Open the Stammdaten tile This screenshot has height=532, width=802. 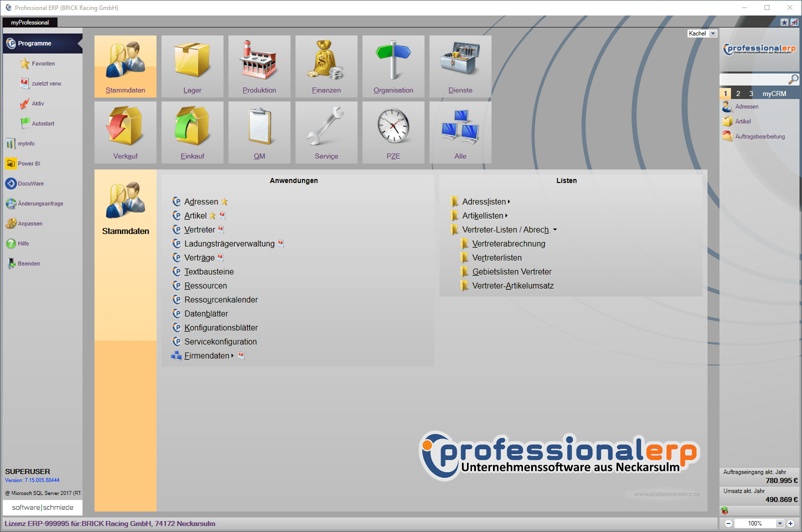pyautogui.click(x=125, y=66)
